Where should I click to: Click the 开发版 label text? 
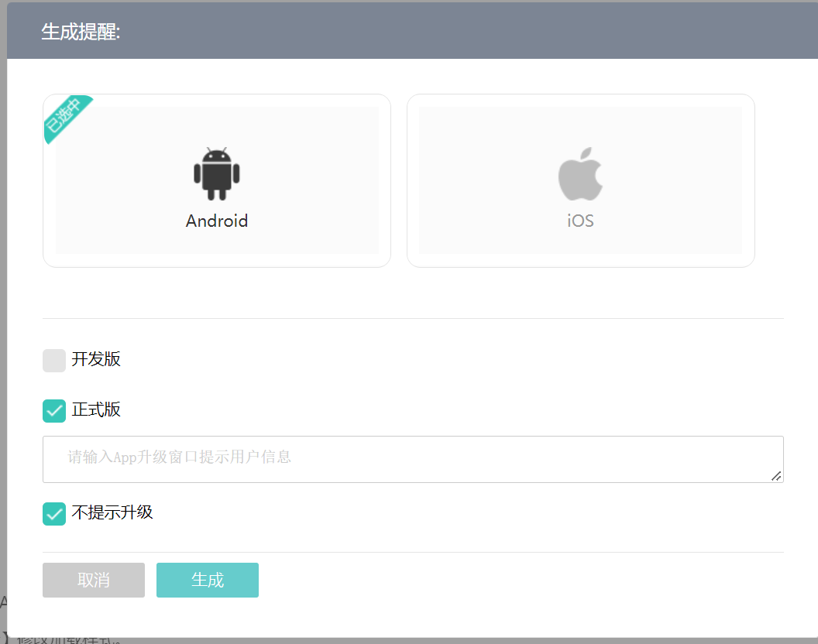pos(96,359)
